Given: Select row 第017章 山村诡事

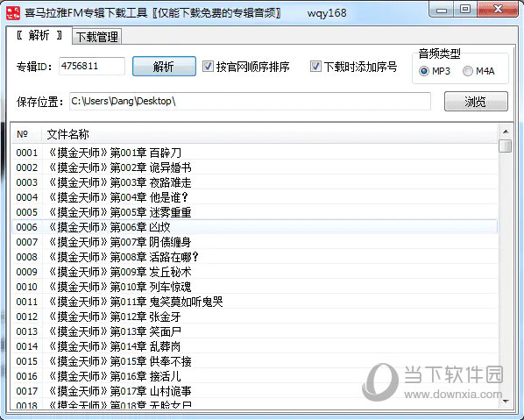Looking at the screenshot, I should pyautogui.click(x=255, y=391).
